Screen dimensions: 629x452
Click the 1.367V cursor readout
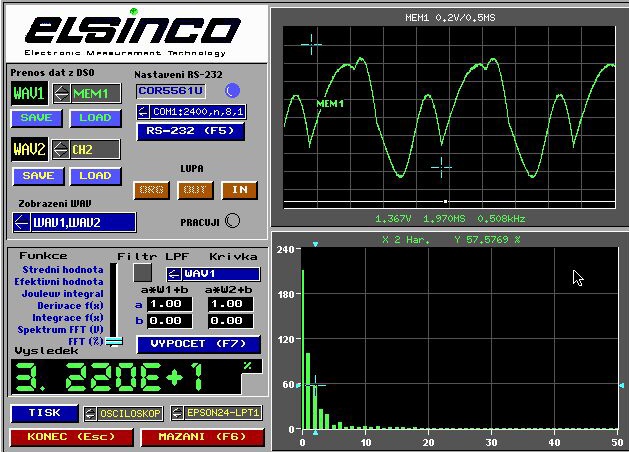click(x=393, y=219)
